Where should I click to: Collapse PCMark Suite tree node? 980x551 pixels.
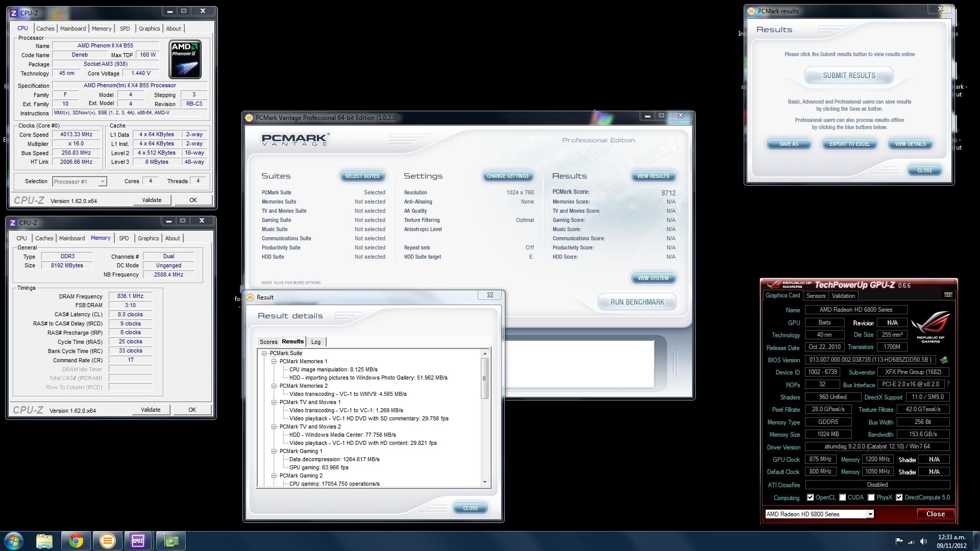264,353
